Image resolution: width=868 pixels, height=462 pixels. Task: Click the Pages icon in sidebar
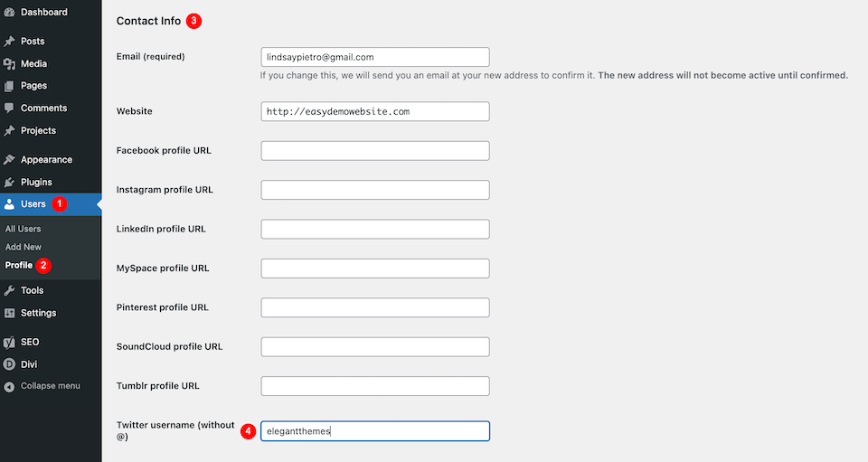(9, 86)
